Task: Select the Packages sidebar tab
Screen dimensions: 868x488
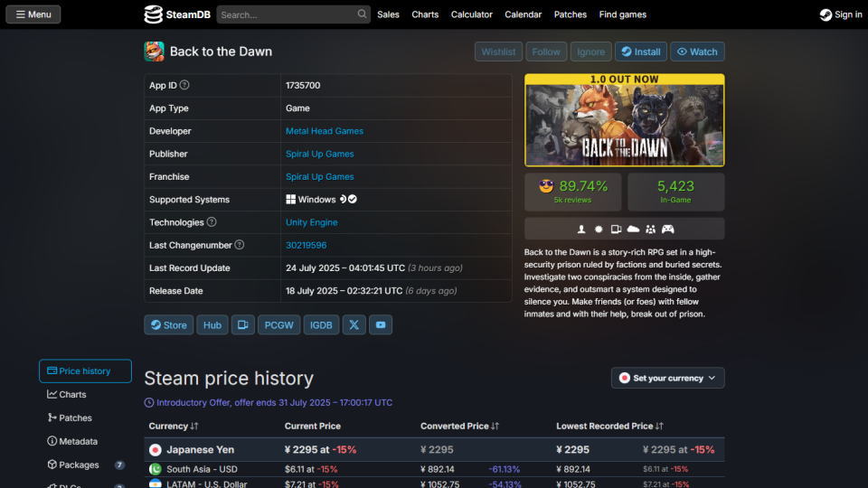Action: (x=85, y=465)
